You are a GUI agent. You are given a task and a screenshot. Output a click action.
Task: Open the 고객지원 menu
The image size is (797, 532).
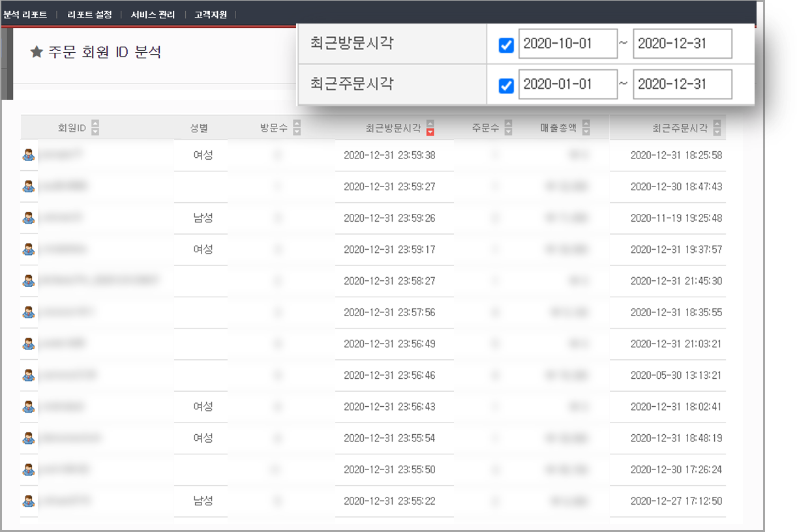(210, 14)
